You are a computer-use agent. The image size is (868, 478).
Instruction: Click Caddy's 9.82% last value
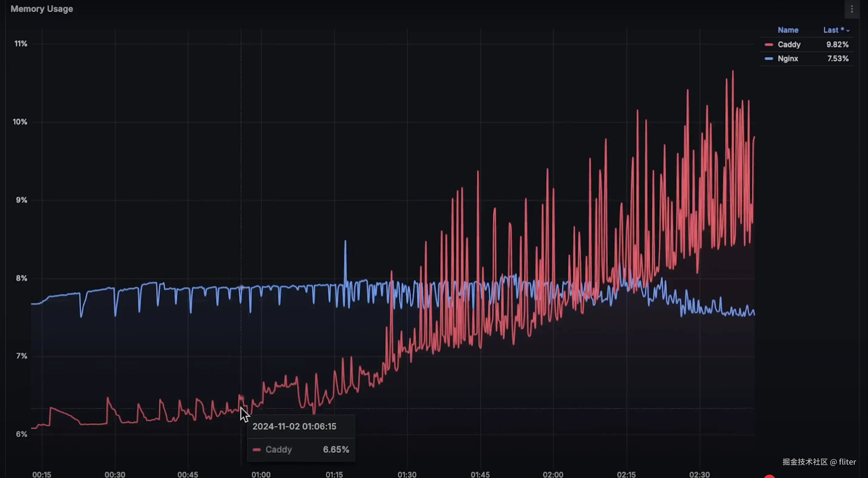[x=837, y=45]
